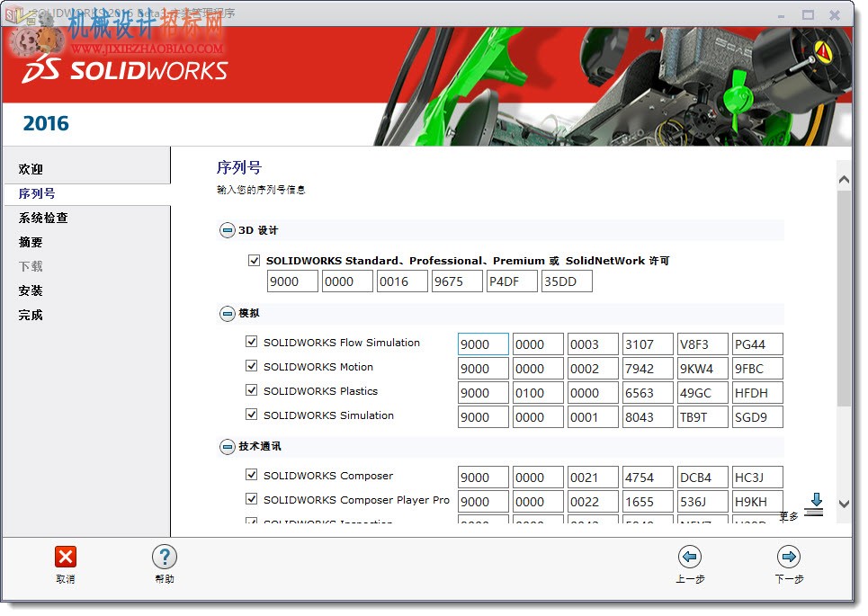Click the 'DCB4' Composer serial field
Viewport: 868px width, 616px height.
(702, 478)
